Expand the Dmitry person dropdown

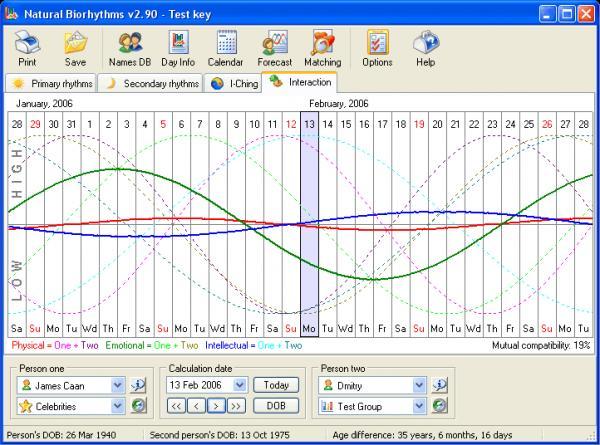419,385
